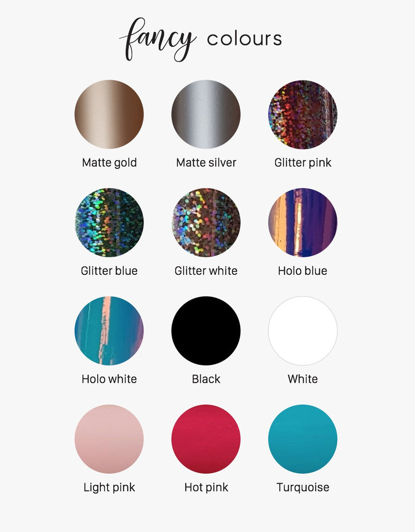Image resolution: width=415 pixels, height=532 pixels.
Task: Click the 'colours' title word
Action: (x=244, y=39)
